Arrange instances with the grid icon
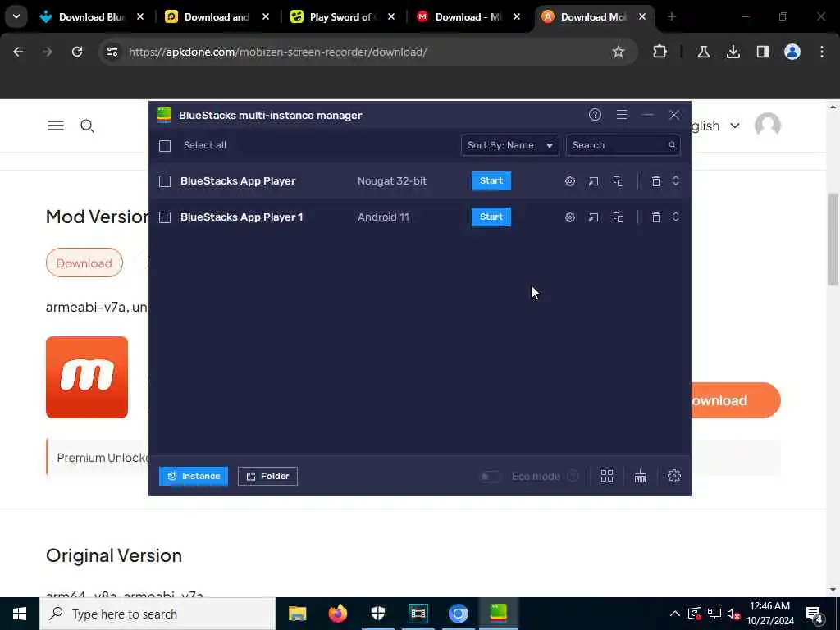840x630 pixels. click(607, 477)
